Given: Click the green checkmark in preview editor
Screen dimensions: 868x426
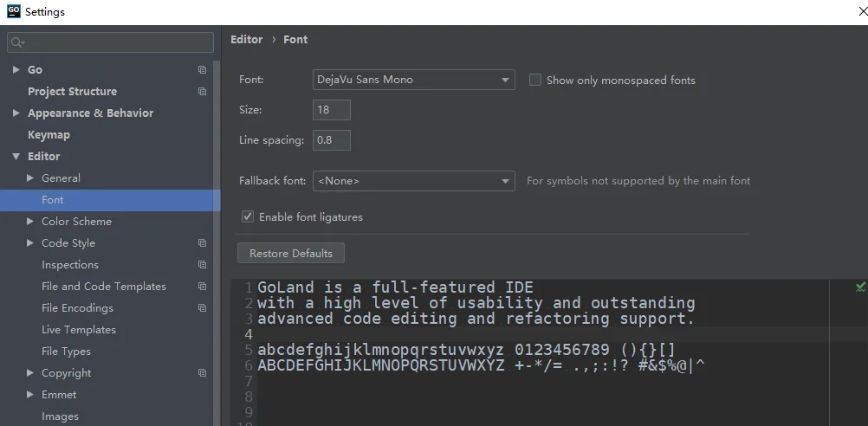Looking at the screenshot, I should [x=860, y=287].
